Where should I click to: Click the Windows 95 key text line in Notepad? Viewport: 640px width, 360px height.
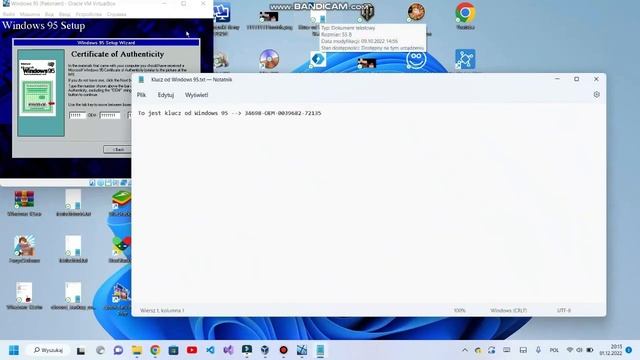[x=230, y=113]
